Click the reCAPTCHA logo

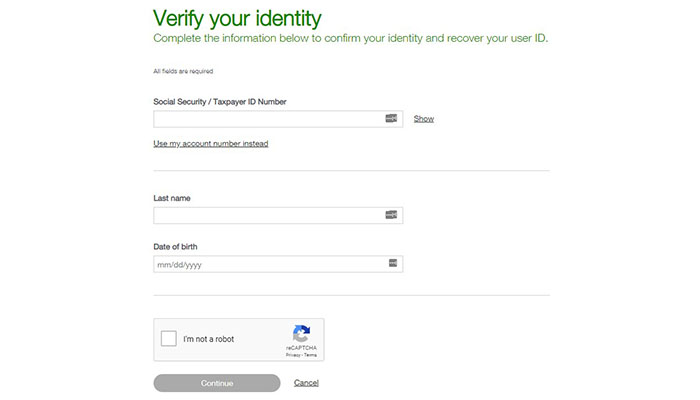[301, 334]
